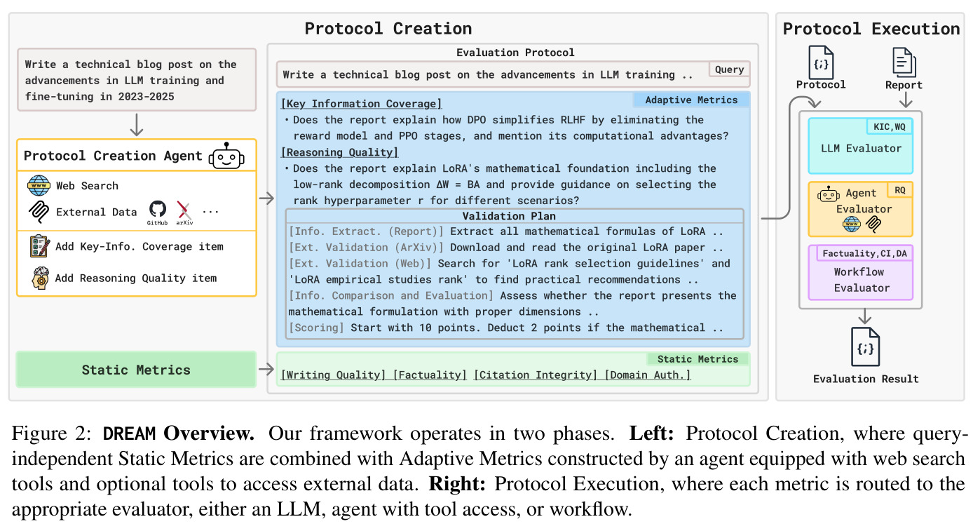Click the Add Reasoning Quality brain icon
This screenshot has height=531, width=980.
coord(40,278)
